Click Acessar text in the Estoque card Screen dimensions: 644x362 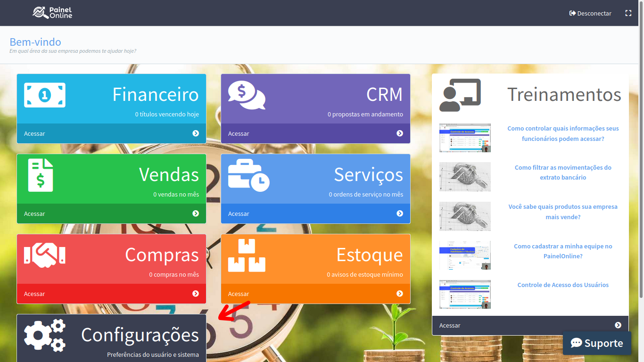pyautogui.click(x=239, y=294)
